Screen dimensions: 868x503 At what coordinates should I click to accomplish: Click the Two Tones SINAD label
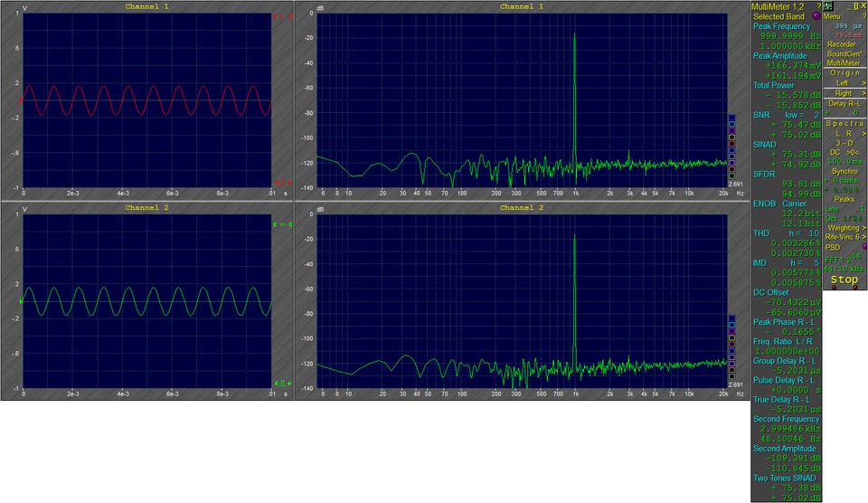[785, 478]
